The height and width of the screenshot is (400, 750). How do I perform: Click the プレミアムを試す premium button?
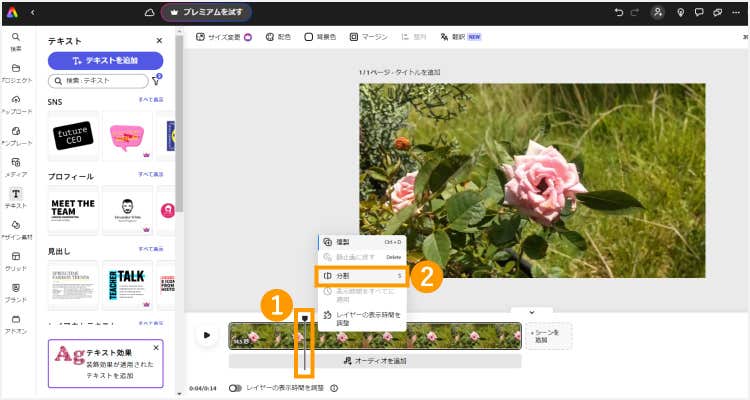tap(206, 12)
